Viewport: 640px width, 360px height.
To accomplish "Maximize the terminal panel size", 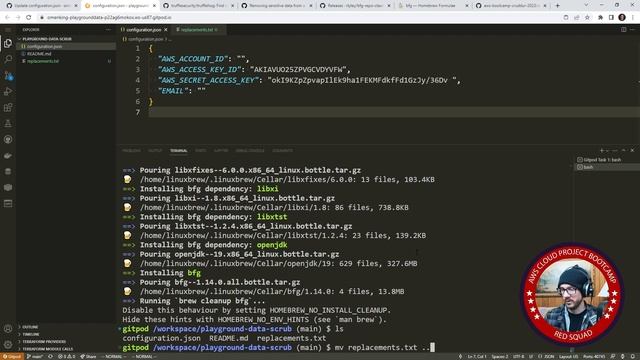I will (624, 151).
